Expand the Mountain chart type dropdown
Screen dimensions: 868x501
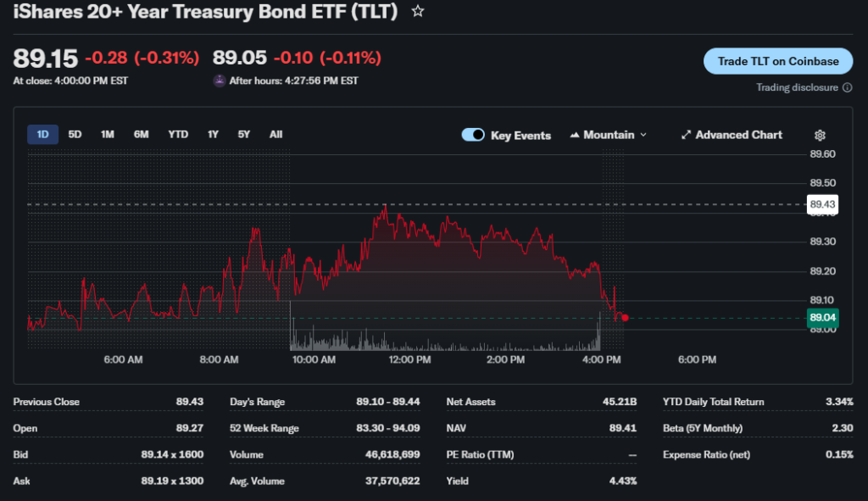[x=643, y=136]
